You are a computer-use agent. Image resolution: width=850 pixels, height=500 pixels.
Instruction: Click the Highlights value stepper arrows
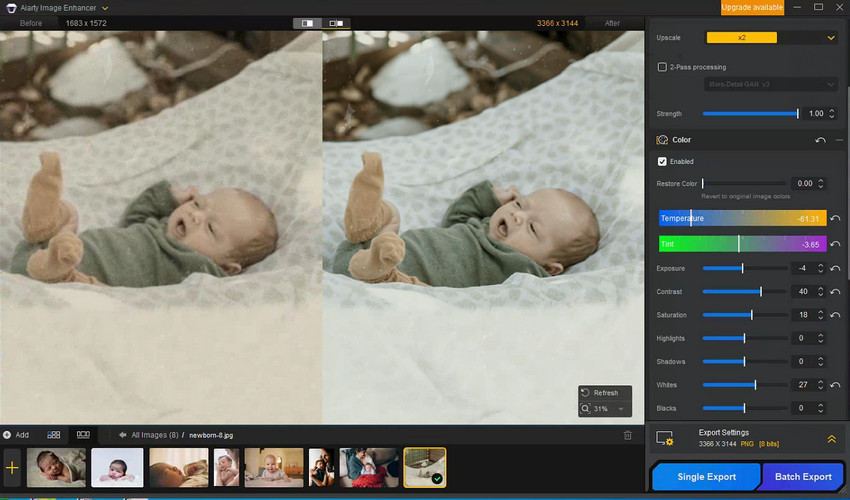(x=821, y=338)
